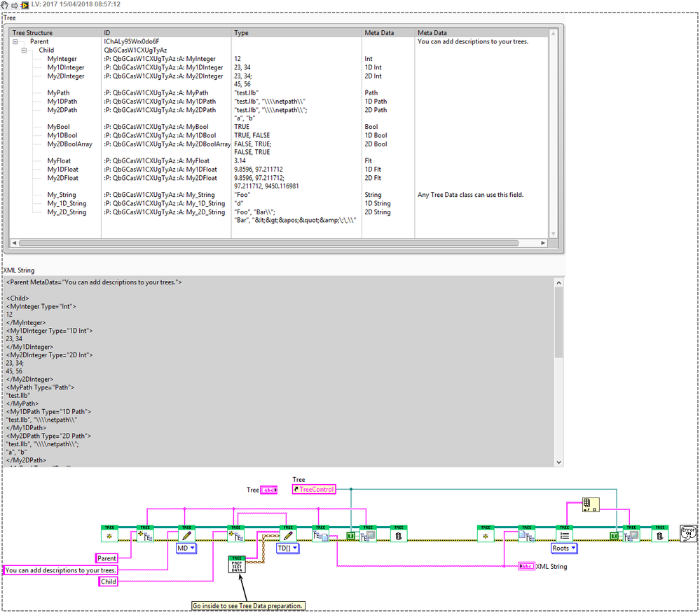Click '<MyPath Type="Path">' in XML String
700x613 pixels.
[x=40, y=387]
